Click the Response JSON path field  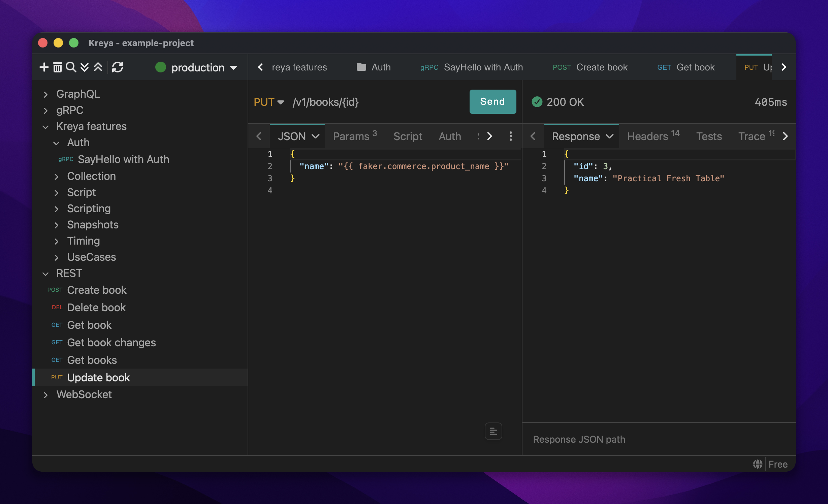pos(659,439)
